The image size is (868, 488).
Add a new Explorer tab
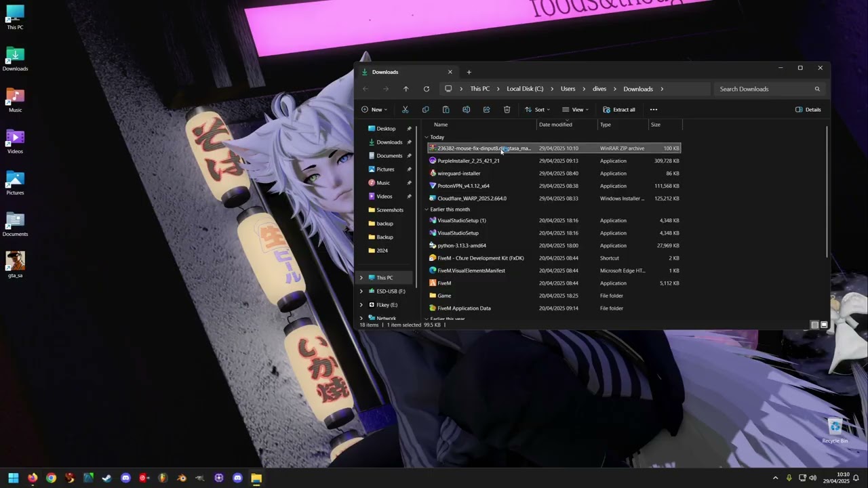coord(469,72)
